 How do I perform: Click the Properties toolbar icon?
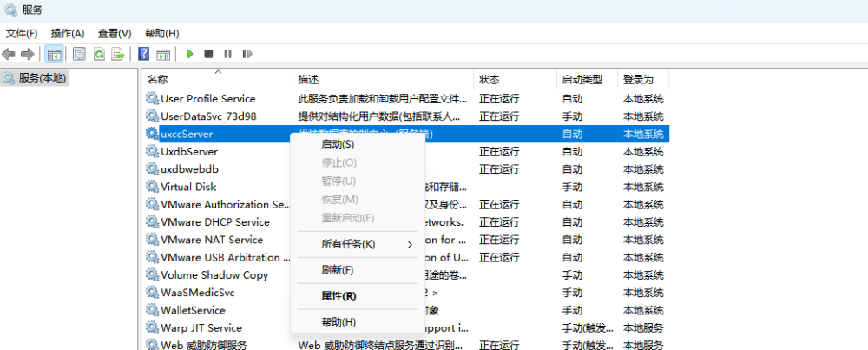pos(79,54)
